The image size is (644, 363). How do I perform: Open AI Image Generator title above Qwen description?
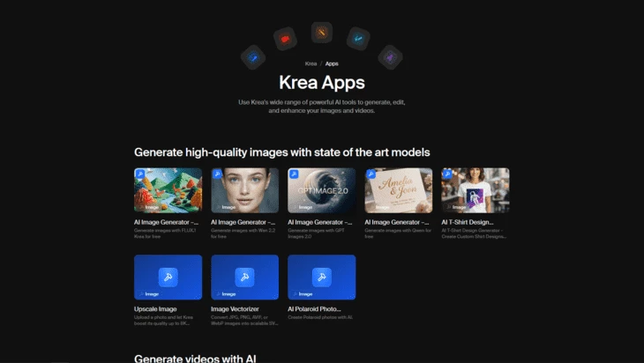[x=397, y=222]
